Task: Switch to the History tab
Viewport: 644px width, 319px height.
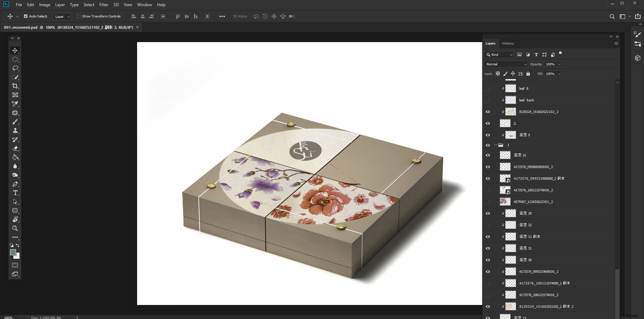Action: pos(508,43)
